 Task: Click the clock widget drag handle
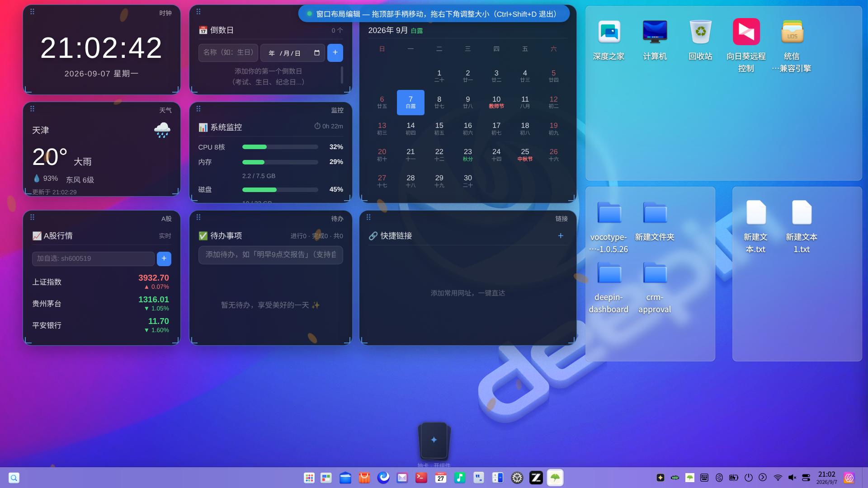click(32, 12)
